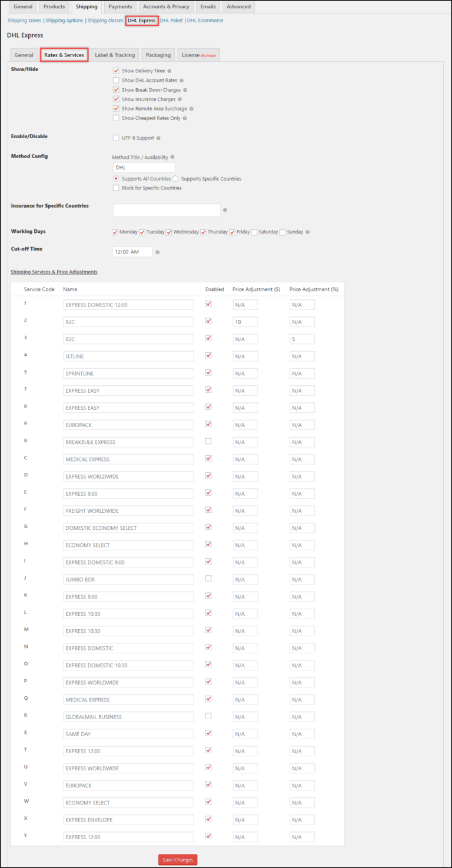
Task: Open the DHL Paket settings link
Action: pos(171,20)
